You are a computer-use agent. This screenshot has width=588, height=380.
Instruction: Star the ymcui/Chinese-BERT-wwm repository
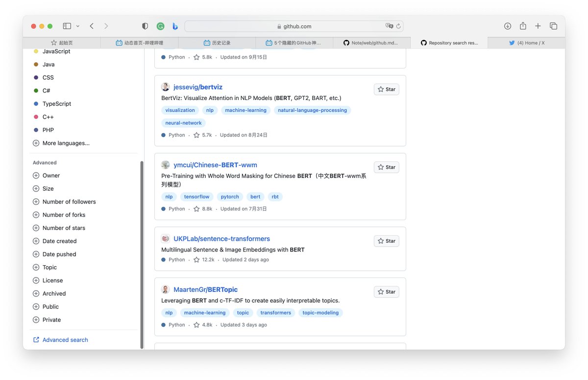[386, 167]
